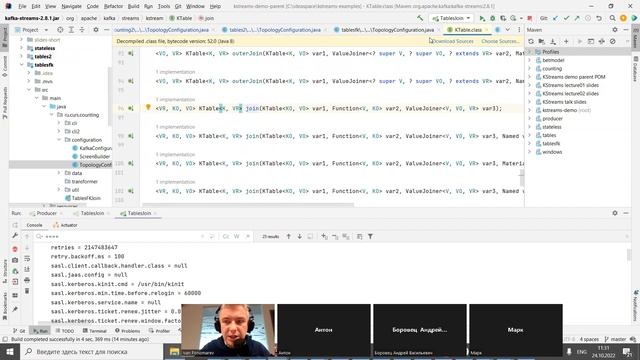
Task: Click the Choose Sources link
Action: coord(500,41)
